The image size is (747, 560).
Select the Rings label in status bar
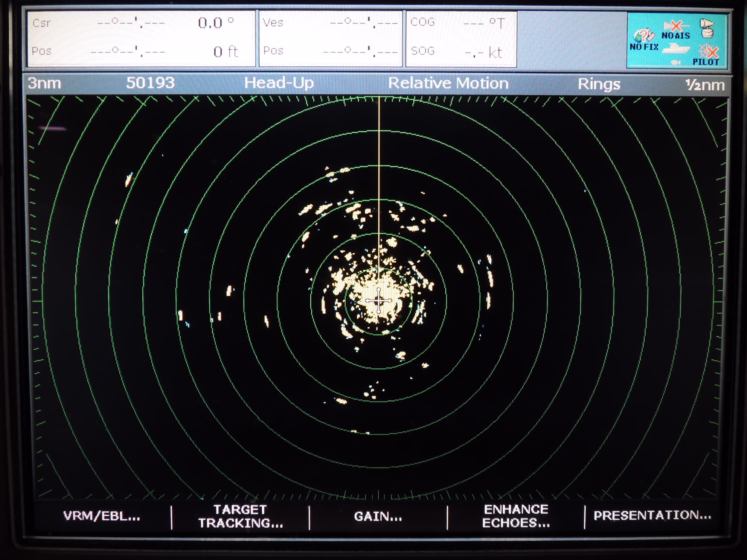(599, 84)
